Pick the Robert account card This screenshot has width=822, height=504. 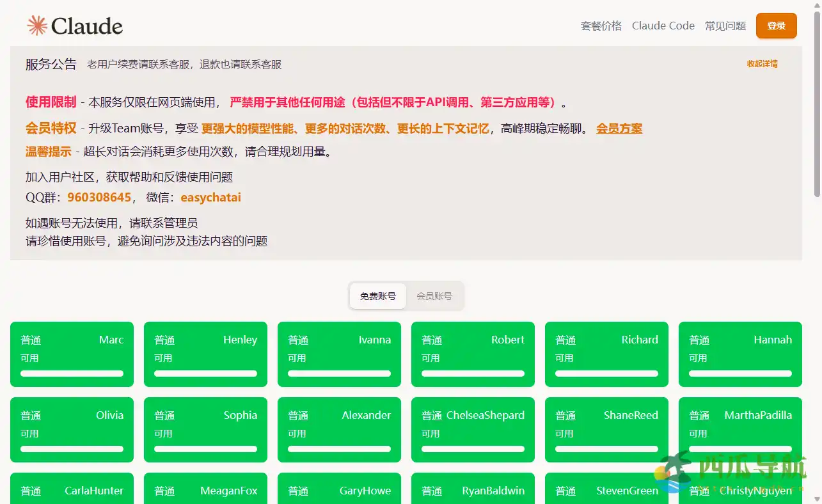point(473,354)
